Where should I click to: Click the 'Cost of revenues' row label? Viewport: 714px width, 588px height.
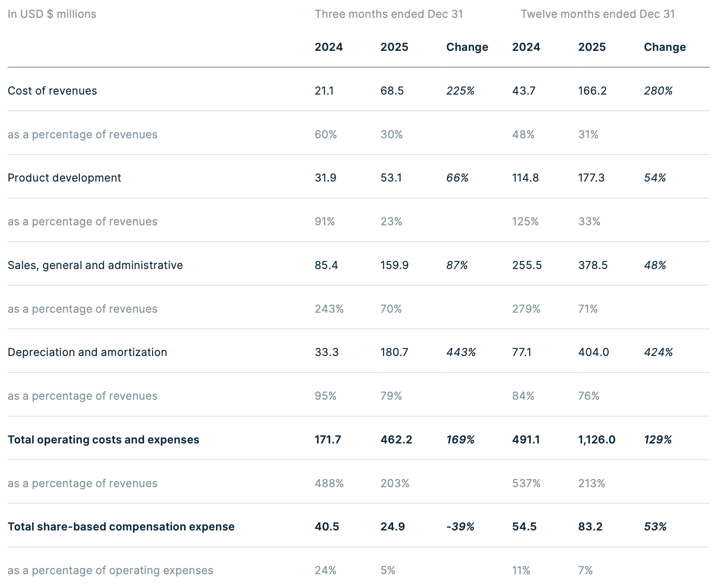pos(52,91)
